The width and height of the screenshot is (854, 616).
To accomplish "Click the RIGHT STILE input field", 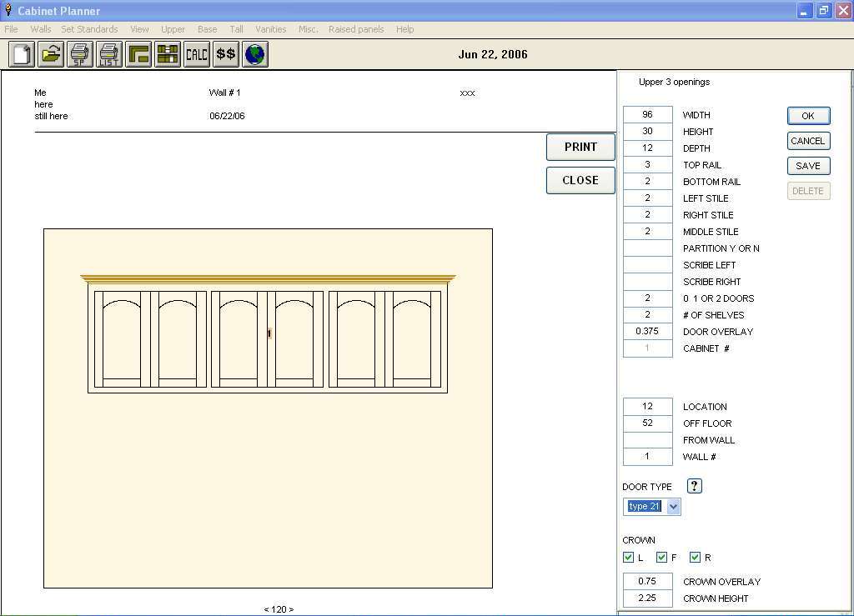I will 647,214.
